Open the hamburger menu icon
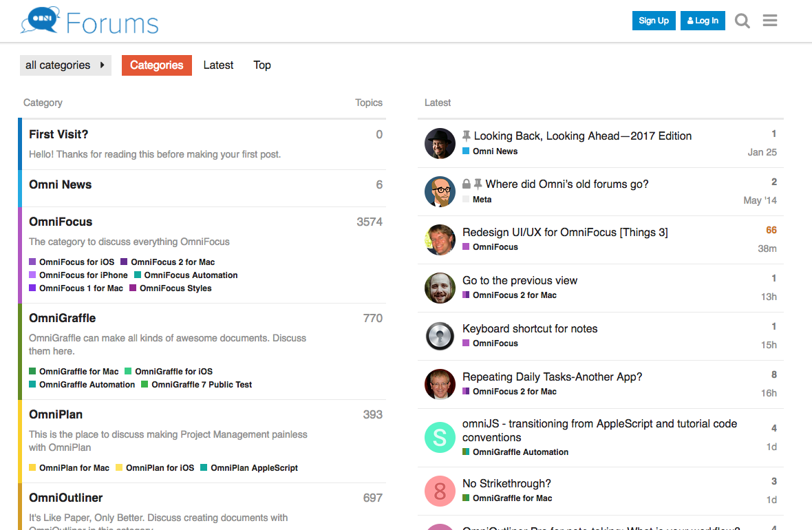This screenshot has width=812, height=530. pyautogui.click(x=770, y=20)
